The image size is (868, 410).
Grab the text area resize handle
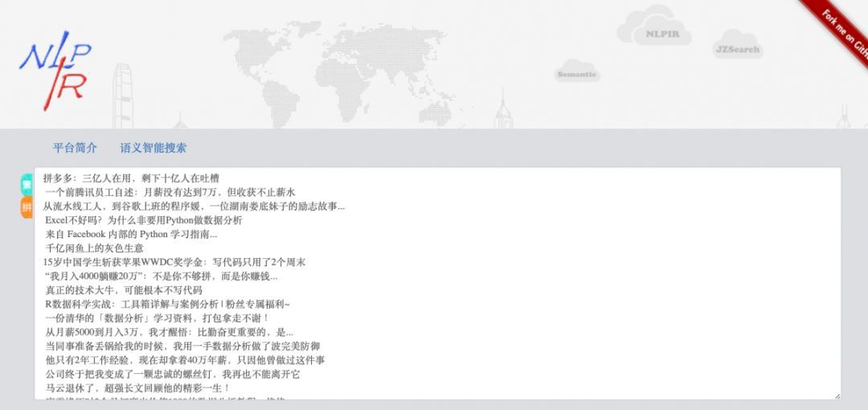[x=837, y=396]
